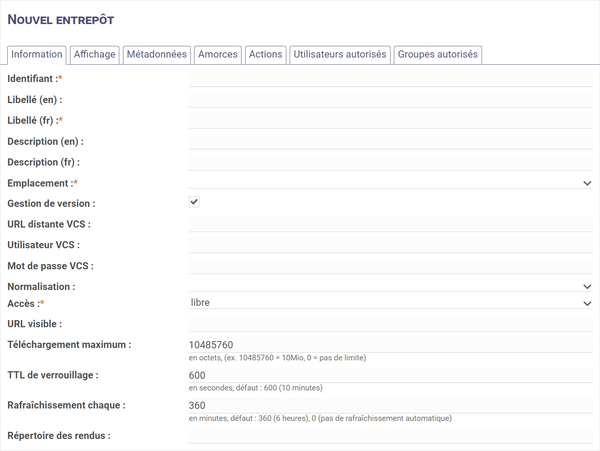Click the 'en octets' hint text
Viewport: 600px width, 451px height.
277,358
